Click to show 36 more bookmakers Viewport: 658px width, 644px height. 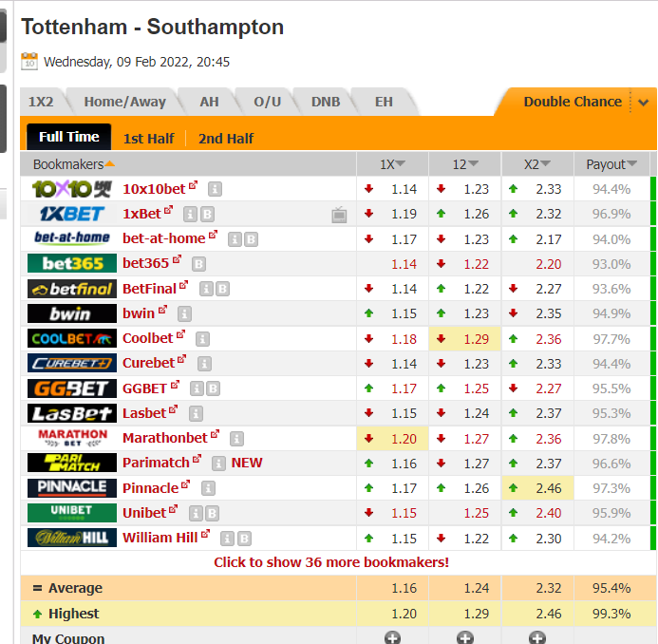tap(331, 562)
